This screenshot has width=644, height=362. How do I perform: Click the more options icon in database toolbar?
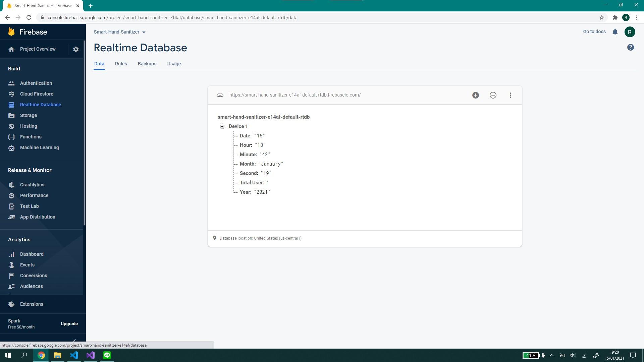511,95
